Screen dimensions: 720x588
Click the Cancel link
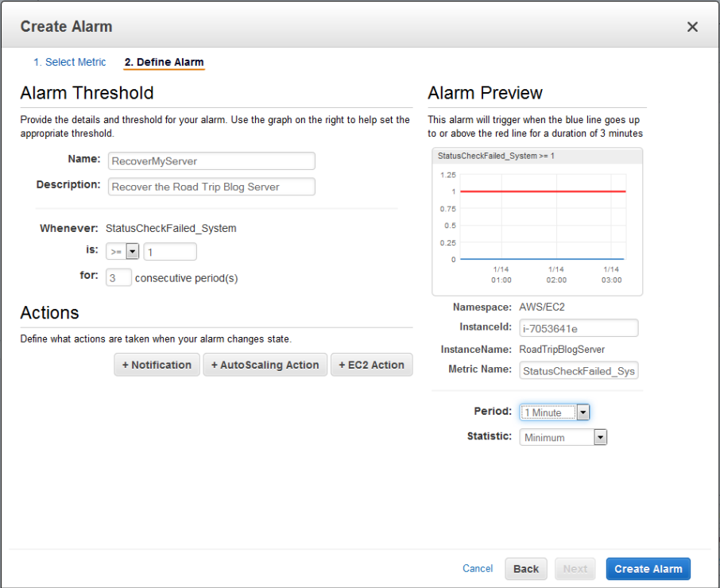coord(478,569)
